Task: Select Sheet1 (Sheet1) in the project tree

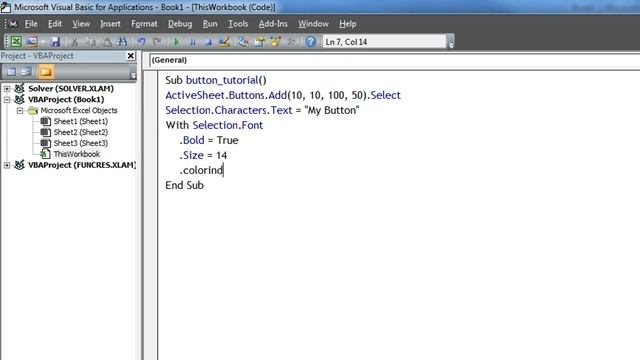Action: [x=80, y=121]
